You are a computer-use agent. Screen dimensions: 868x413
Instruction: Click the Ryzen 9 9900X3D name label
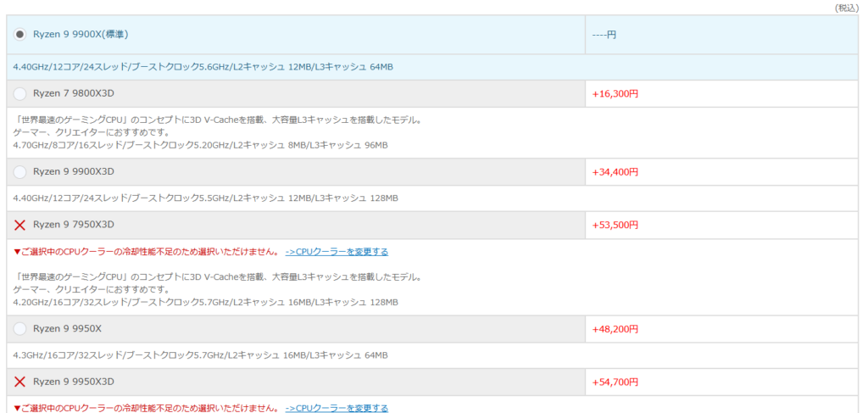click(73, 172)
